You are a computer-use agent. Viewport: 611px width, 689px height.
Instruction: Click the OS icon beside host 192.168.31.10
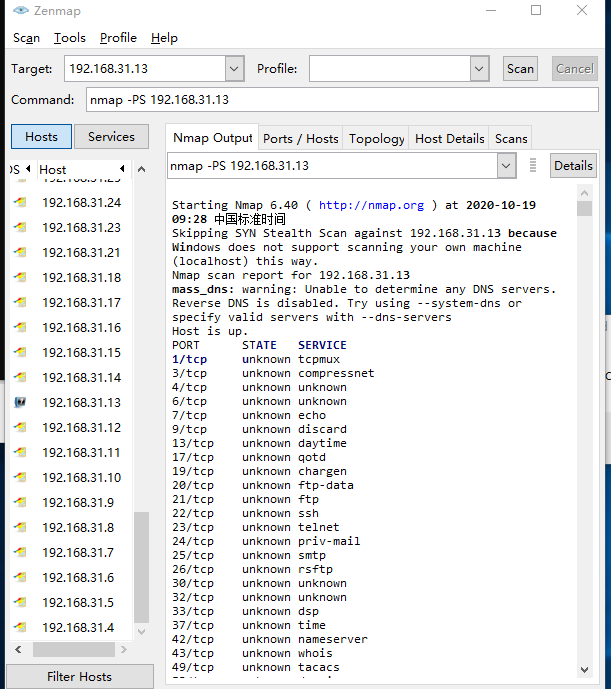click(x=20, y=478)
